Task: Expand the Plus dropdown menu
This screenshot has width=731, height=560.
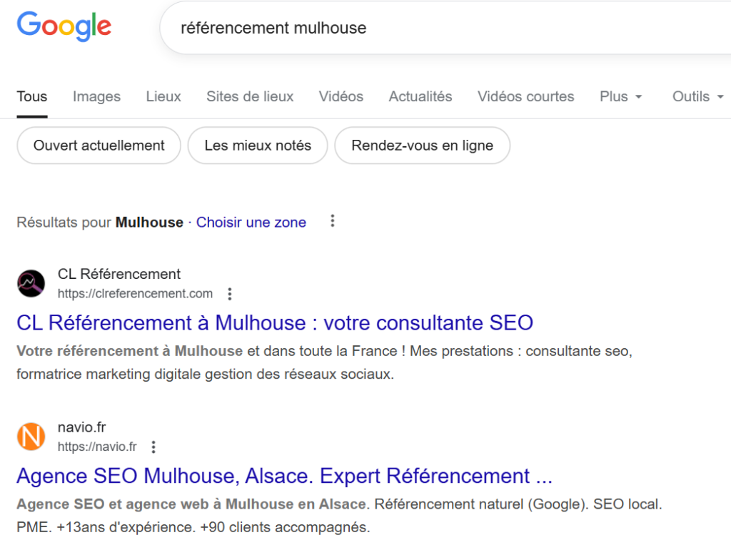Action: [x=620, y=96]
